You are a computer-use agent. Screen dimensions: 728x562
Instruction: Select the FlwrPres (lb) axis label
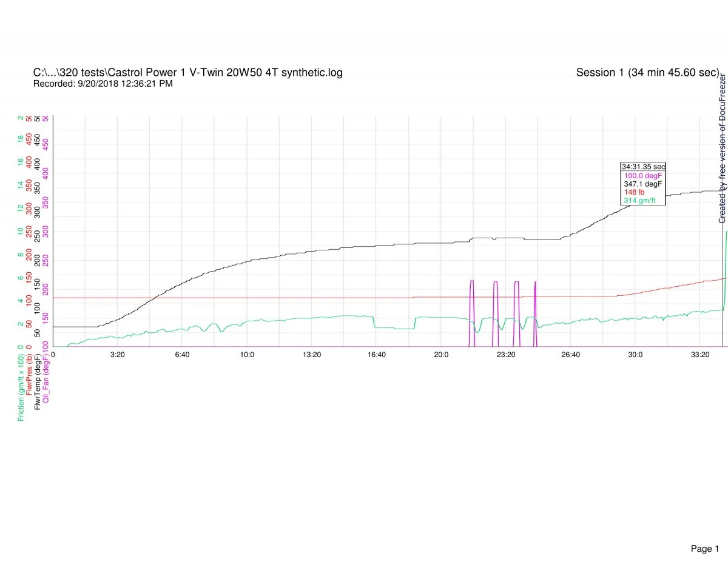(29, 375)
